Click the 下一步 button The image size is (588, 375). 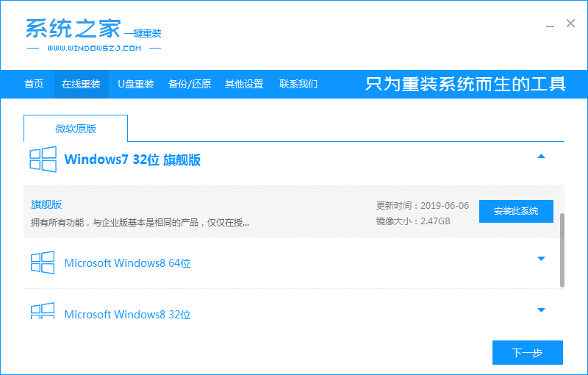527,352
